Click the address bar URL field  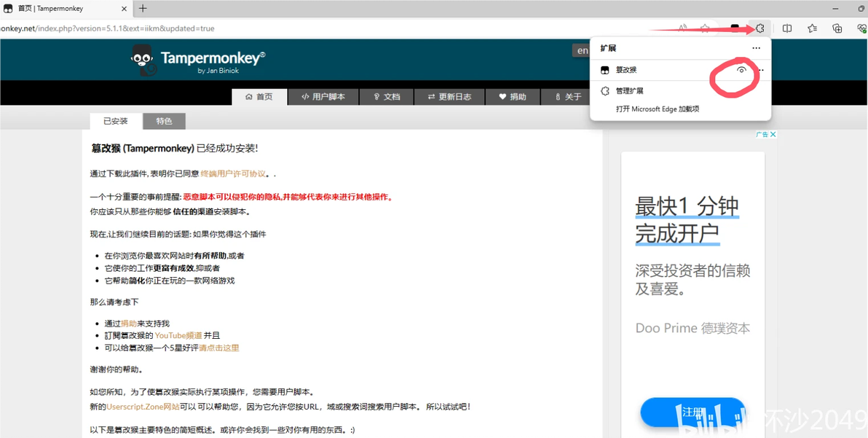click(332, 28)
